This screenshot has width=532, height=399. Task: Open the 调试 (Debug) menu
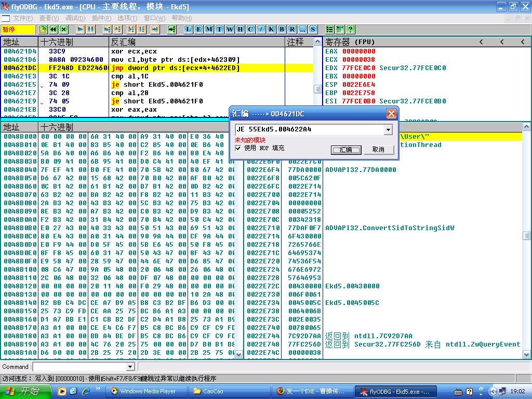point(75,18)
